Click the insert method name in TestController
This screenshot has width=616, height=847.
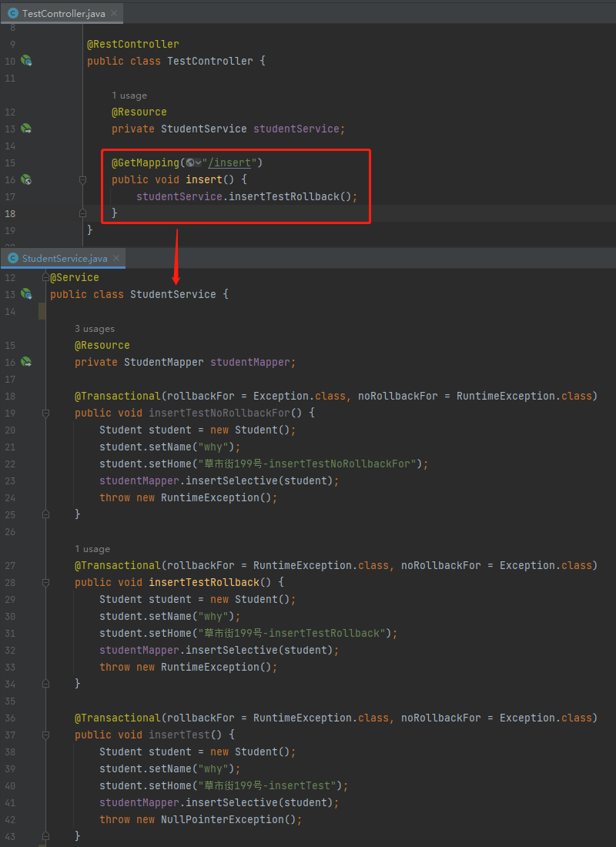(204, 179)
